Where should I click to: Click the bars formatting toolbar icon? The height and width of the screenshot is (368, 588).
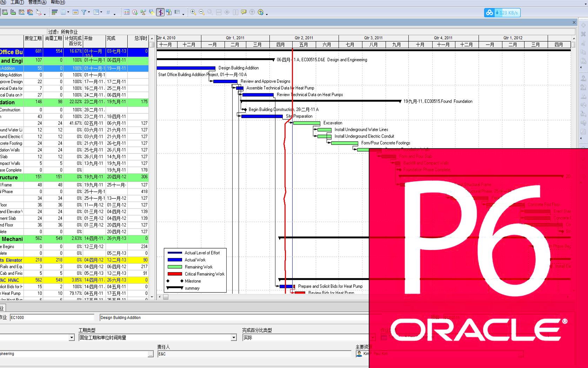click(x=54, y=12)
